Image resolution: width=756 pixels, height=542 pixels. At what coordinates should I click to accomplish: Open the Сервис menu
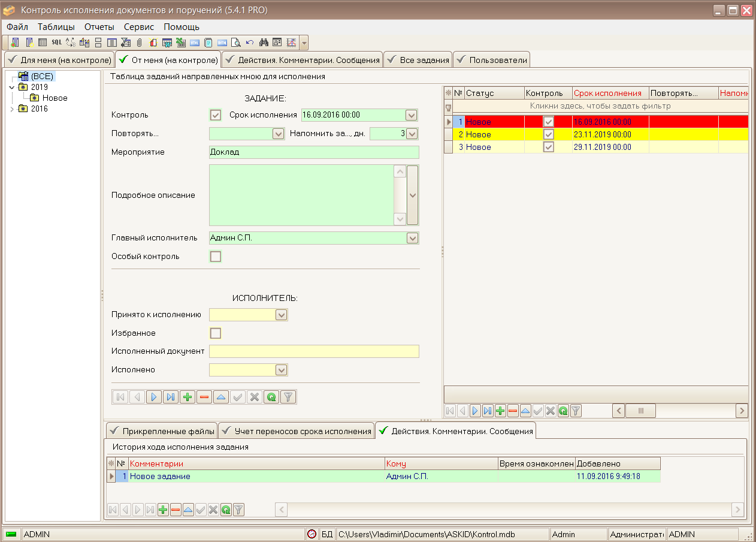(139, 27)
